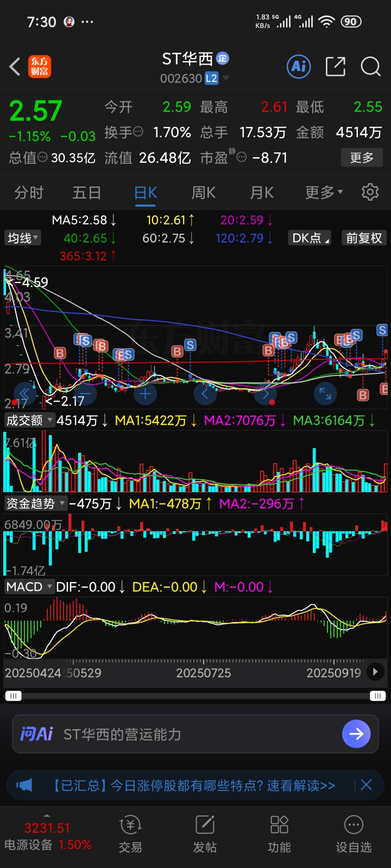This screenshot has height=868, width=391.
Task: Select the 日K tab
Action: pyautogui.click(x=146, y=193)
